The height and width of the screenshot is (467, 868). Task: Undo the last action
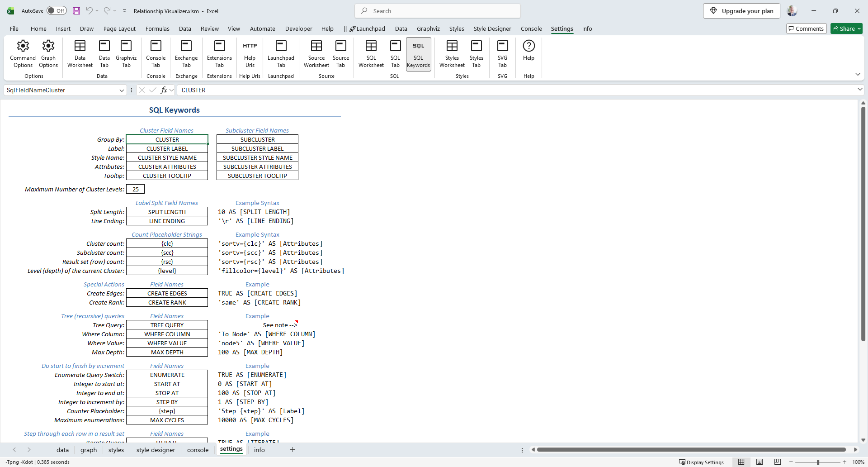89,11
